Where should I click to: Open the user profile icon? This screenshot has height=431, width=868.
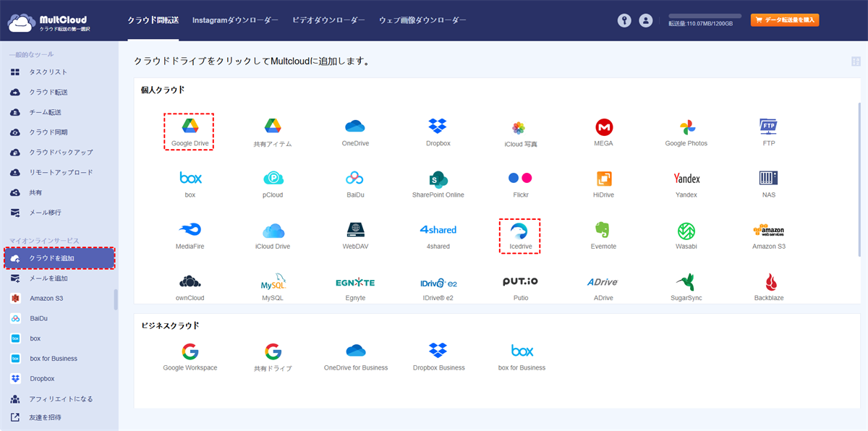pos(646,20)
